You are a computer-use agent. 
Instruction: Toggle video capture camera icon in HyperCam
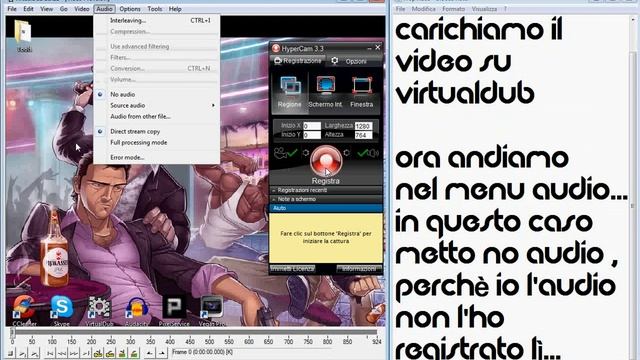tap(285, 153)
